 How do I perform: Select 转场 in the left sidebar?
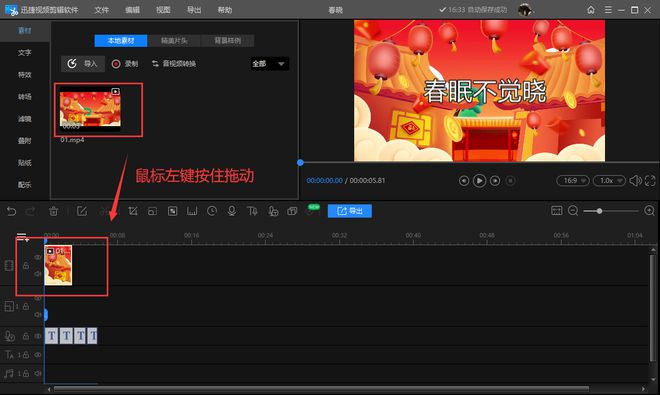point(24,97)
